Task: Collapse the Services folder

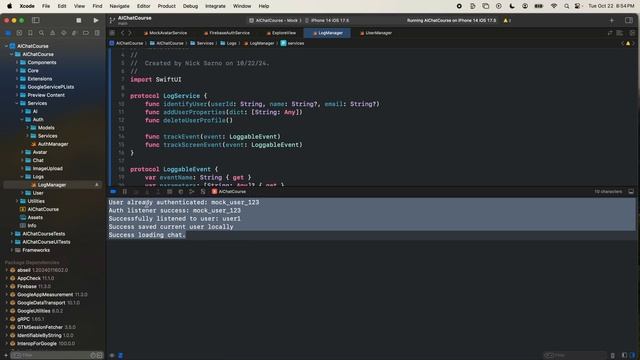Action: 17,103
